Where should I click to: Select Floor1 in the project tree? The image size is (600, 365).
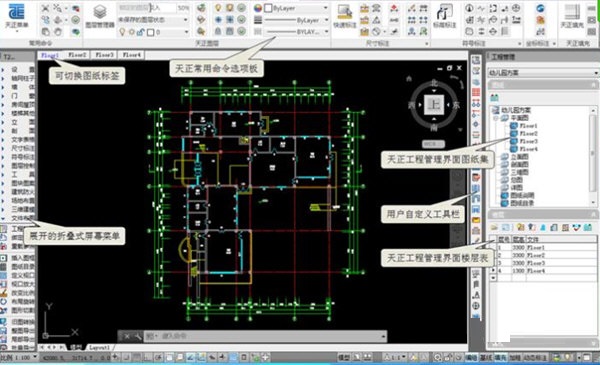528,126
